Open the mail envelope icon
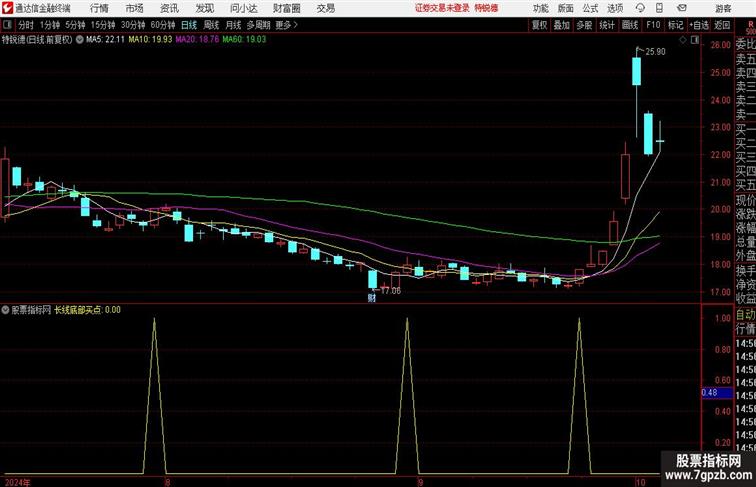The width and height of the screenshot is (756, 487). [x=682, y=8]
